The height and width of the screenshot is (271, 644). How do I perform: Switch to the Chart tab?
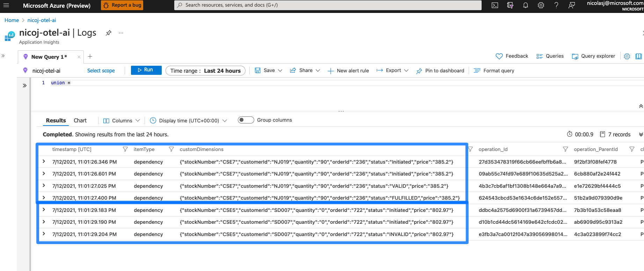pos(80,121)
